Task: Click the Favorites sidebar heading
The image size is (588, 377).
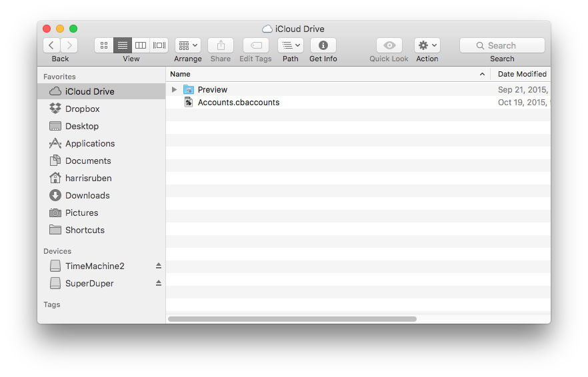Action: (x=59, y=77)
